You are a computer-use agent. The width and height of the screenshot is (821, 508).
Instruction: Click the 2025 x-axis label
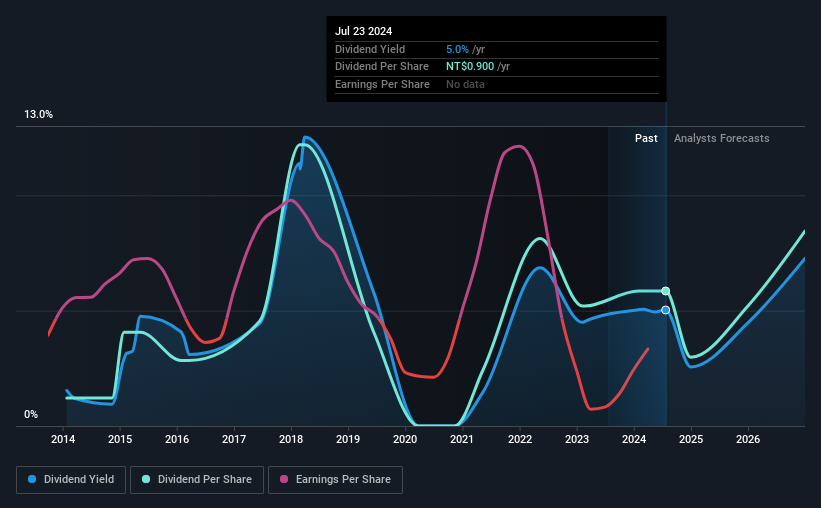coord(691,439)
